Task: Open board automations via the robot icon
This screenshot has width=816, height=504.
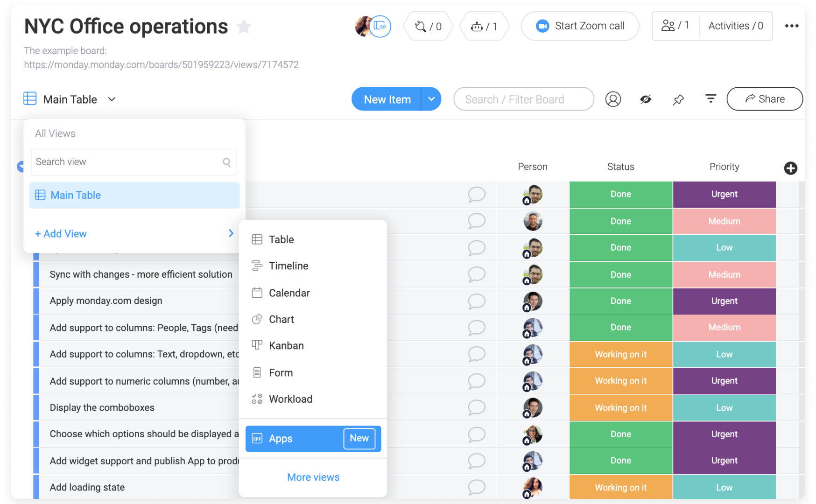Action: tap(478, 26)
